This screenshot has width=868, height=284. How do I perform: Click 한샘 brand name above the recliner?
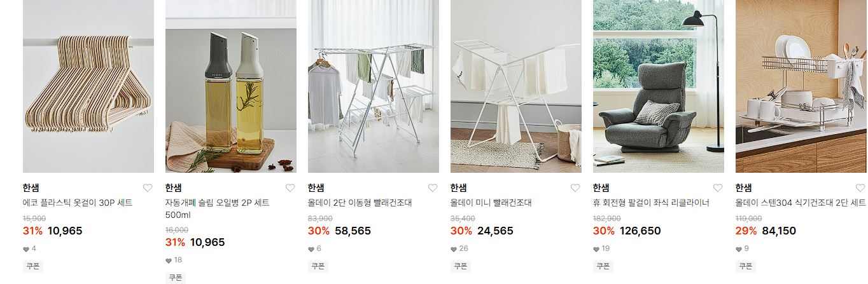tap(601, 187)
